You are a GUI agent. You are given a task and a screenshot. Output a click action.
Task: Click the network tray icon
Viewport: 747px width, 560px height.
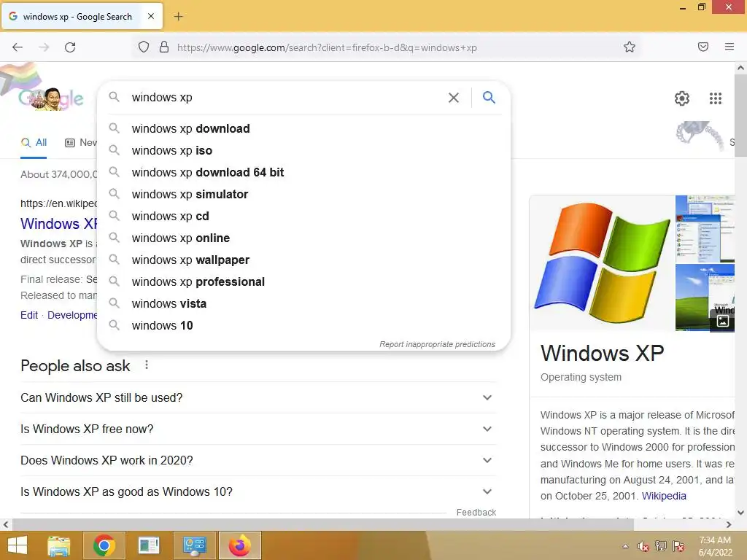point(661,546)
